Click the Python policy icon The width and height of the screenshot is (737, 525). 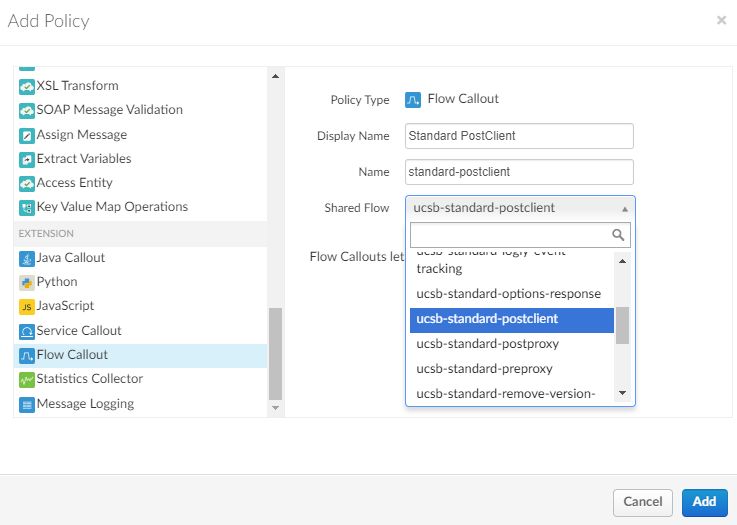pos(27,282)
